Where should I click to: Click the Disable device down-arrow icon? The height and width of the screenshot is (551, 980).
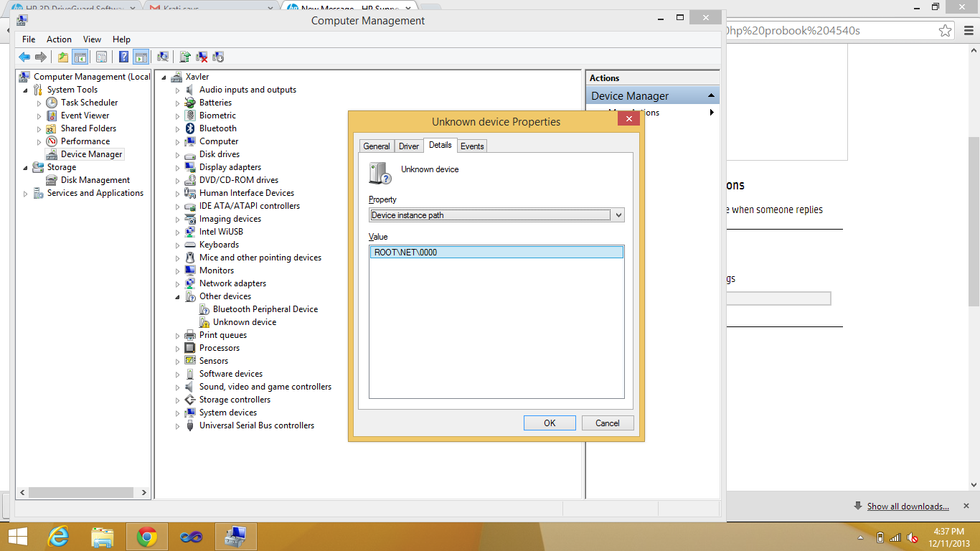[218, 57]
